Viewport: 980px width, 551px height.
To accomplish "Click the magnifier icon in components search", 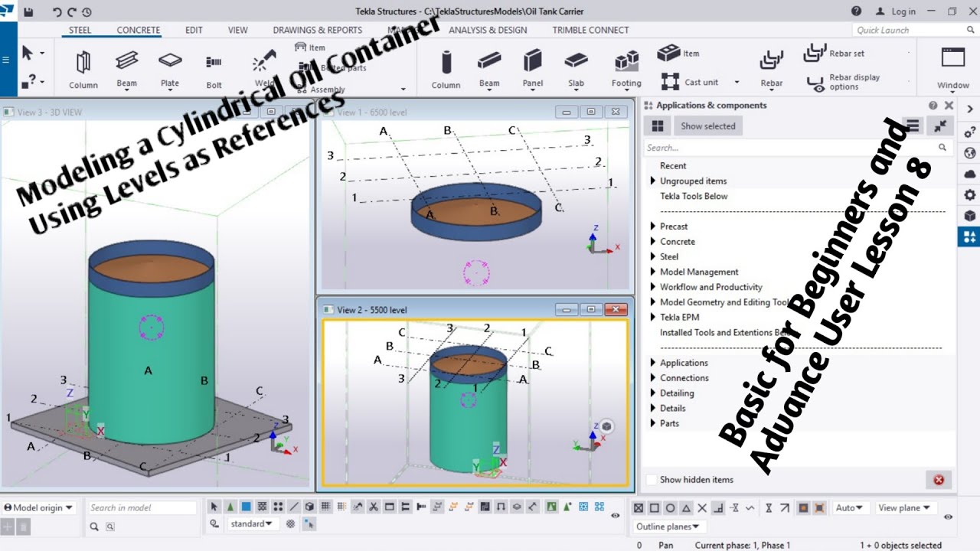I will click(942, 147).
